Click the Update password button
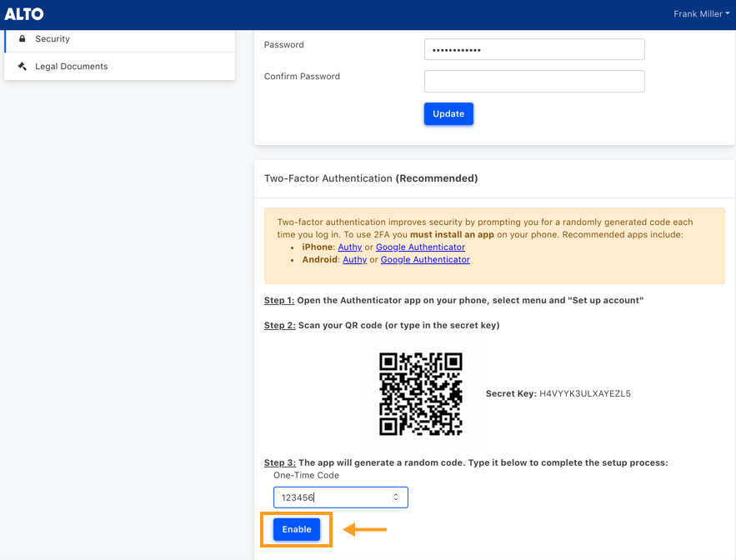Viewport: 736px width, 560px height. (x=448, y=113)
